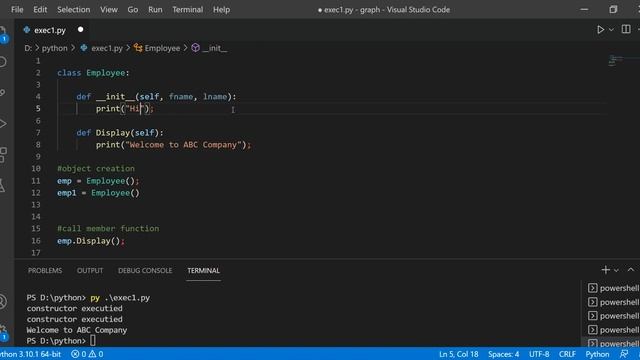Image resolution: width=640 pixels, height=360 pixels.
Task: Click the 'lname' parameter in __init__ definition
Action: 215,97
